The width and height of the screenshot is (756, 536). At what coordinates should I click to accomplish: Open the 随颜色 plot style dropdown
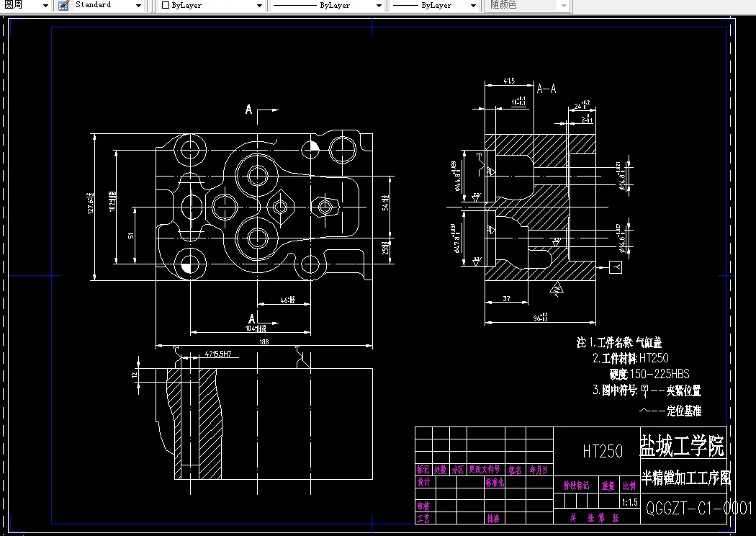coord(564,6)
